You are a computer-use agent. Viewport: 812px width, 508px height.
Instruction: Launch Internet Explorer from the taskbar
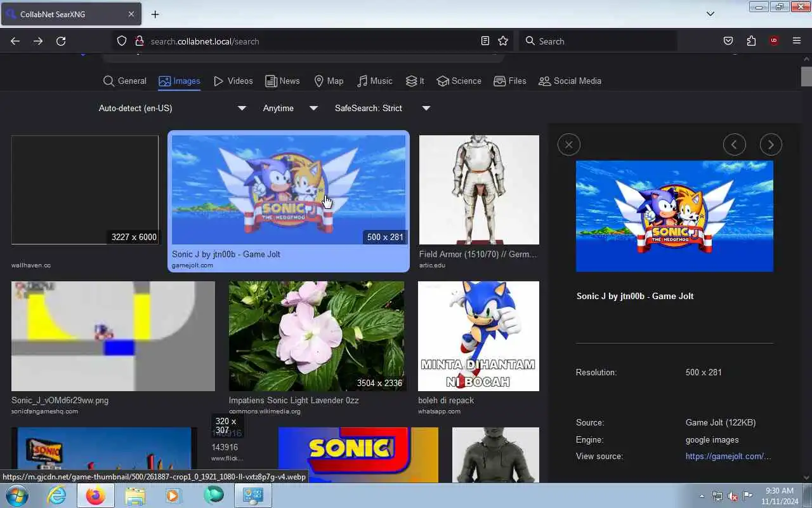pos(56,495)
